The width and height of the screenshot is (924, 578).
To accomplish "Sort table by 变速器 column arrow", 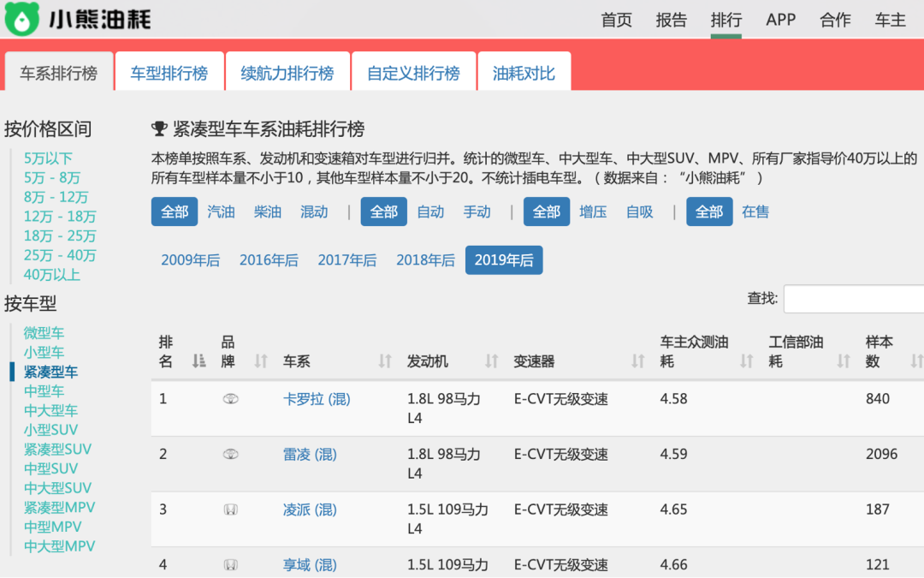I will pos(637,361).
